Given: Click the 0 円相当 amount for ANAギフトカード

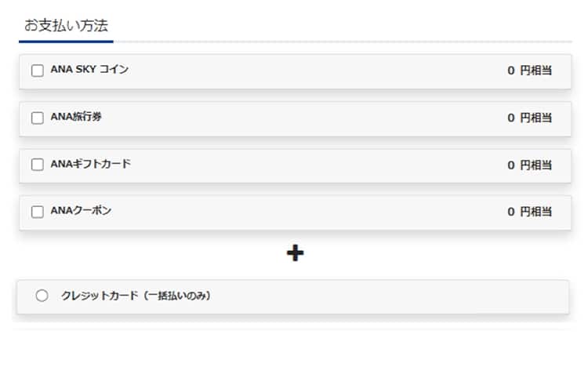Looking at the screenshot, I should pos(529,165).
